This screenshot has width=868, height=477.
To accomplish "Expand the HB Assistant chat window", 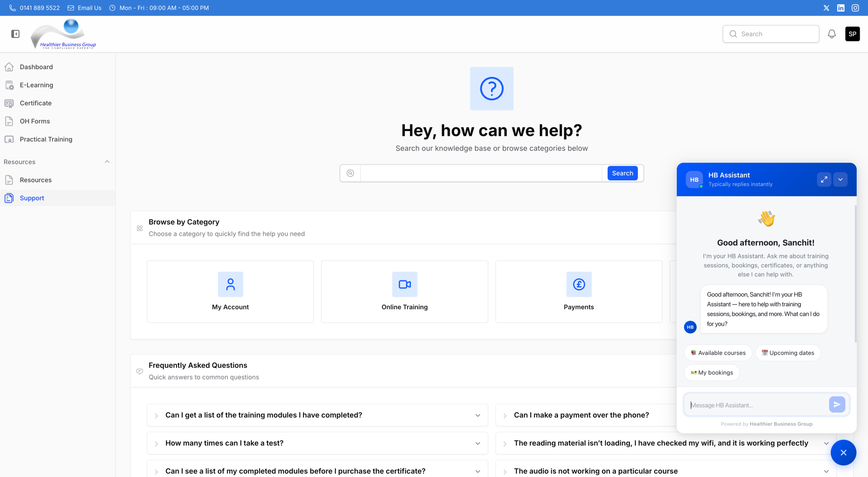I will 824,180.
